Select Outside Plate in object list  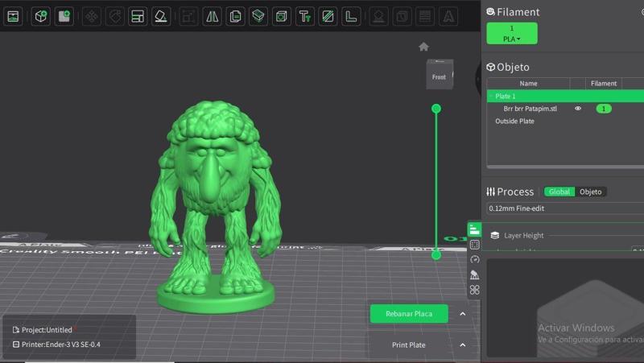514,122
